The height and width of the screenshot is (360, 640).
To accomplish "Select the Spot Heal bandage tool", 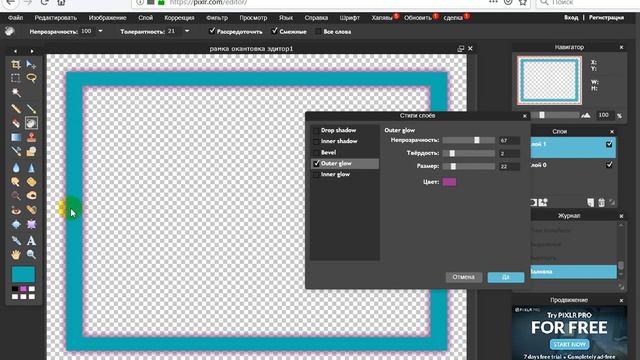I will tap(31, 210).
